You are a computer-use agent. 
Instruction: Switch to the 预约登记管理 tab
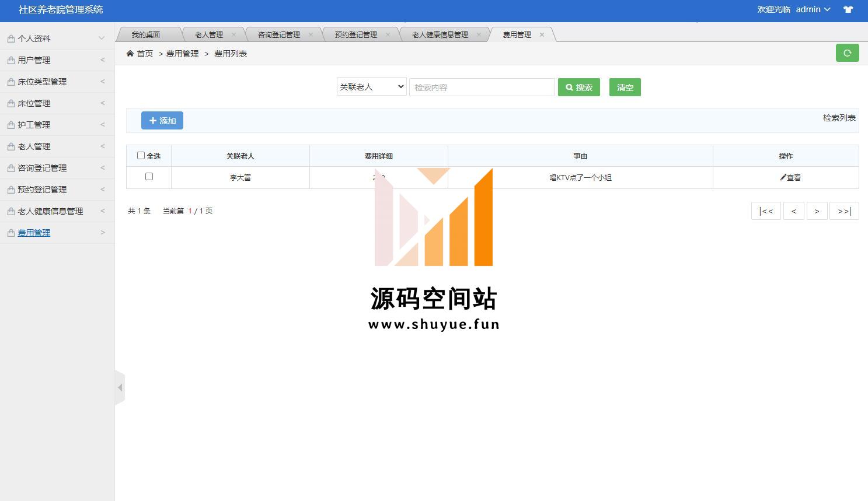coord(356,34)
